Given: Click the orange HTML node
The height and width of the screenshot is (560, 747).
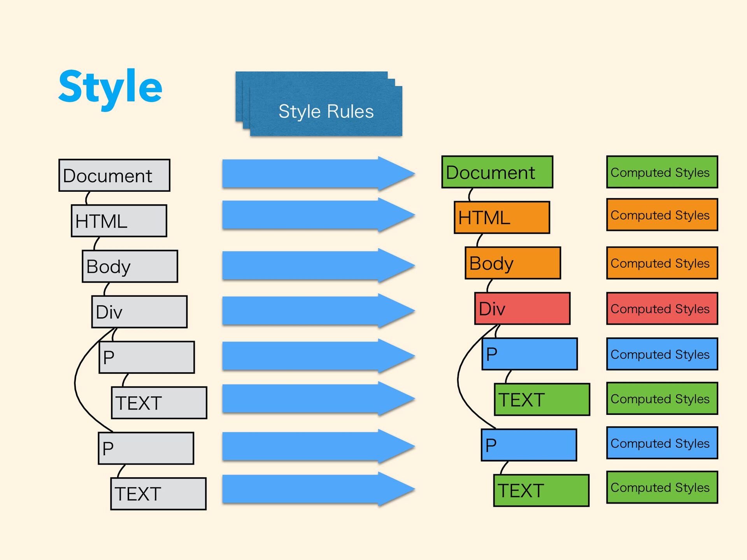Looking at the screenshot, I should [502, 217].
